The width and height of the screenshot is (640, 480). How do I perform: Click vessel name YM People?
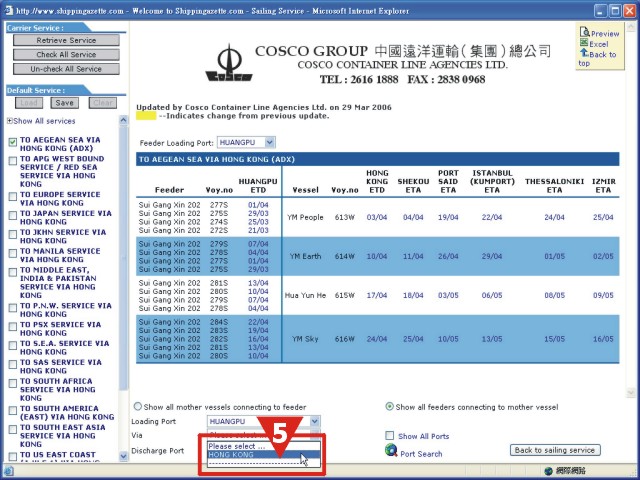pyautogui.click(x=305, y=217)
